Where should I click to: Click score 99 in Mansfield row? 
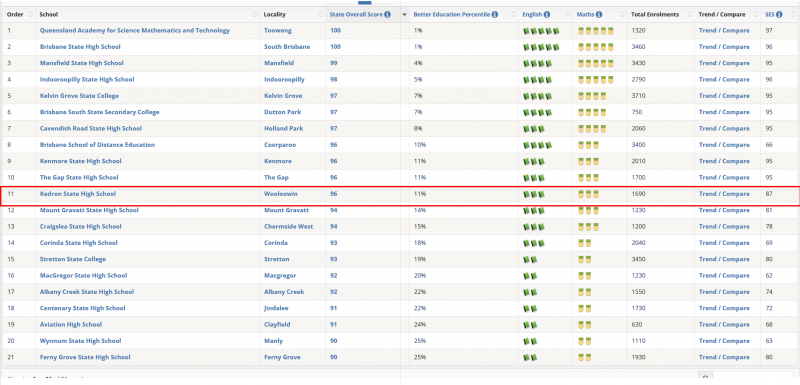(333, 63)
